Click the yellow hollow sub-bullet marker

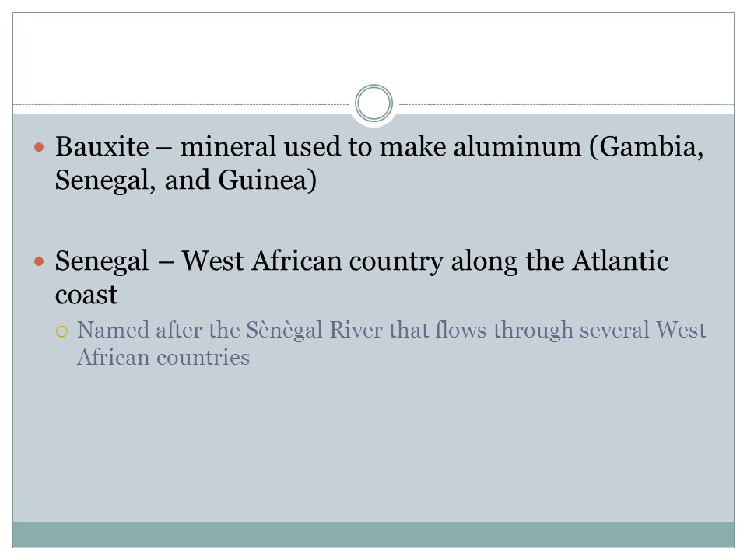pyautogui.click(x=61, y=331)
